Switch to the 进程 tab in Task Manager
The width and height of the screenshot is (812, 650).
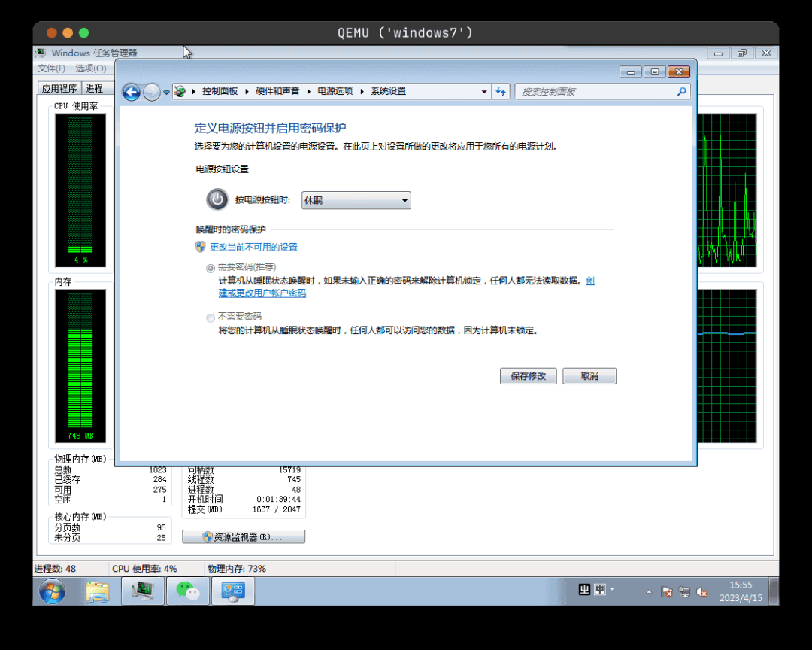[x=96, y=87]
